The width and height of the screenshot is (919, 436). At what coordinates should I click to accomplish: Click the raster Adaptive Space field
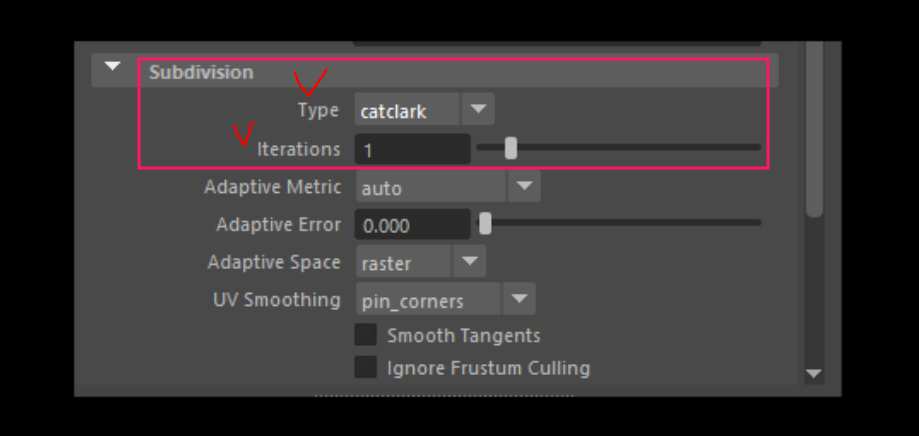pos(404,261)
